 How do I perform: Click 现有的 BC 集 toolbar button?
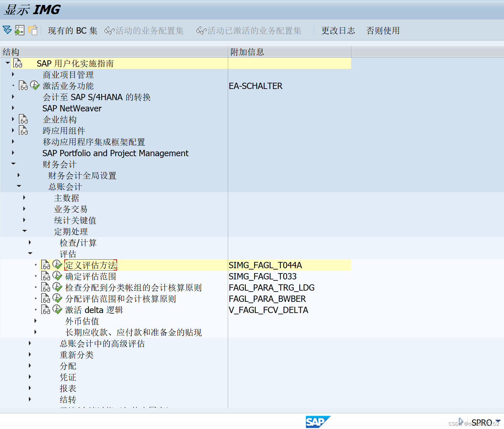tap(73, 31)
